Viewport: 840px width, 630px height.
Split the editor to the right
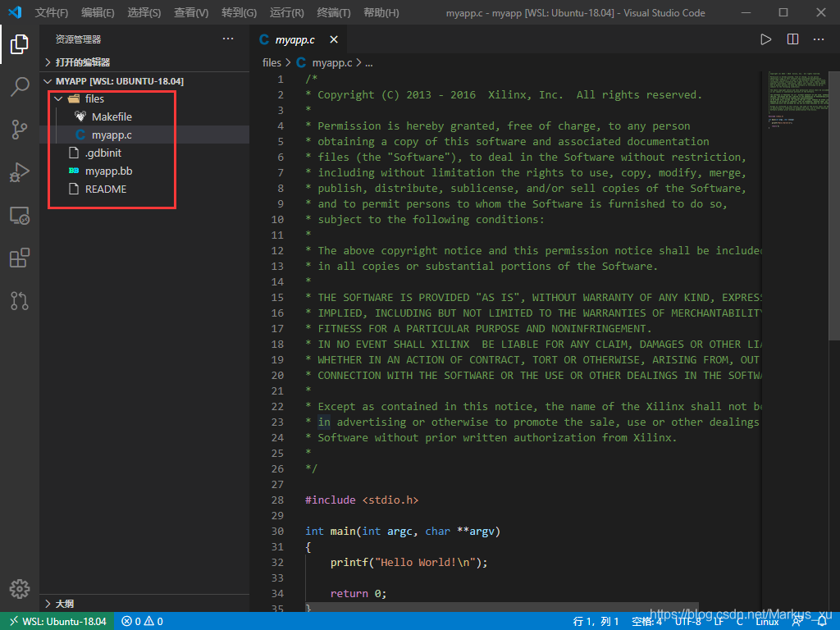coord(792,39)
